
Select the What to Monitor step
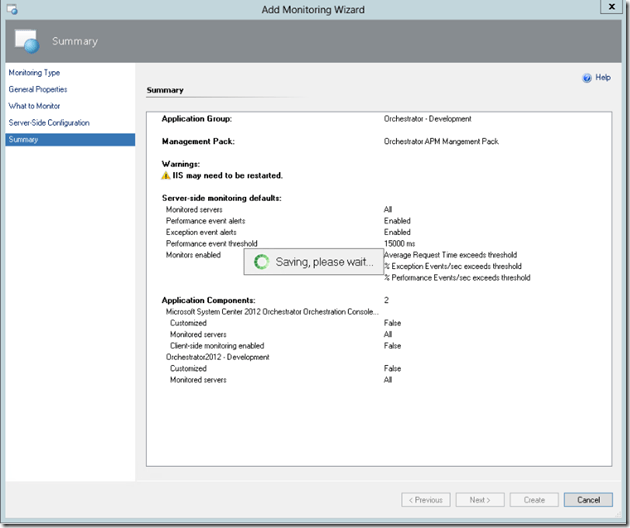coord(35,106)
